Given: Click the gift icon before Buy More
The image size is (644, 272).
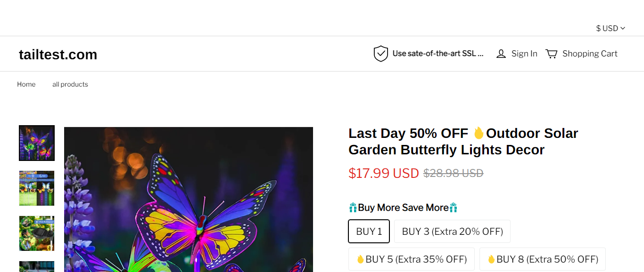Looking at the screenshot, I should coord(353,208).
